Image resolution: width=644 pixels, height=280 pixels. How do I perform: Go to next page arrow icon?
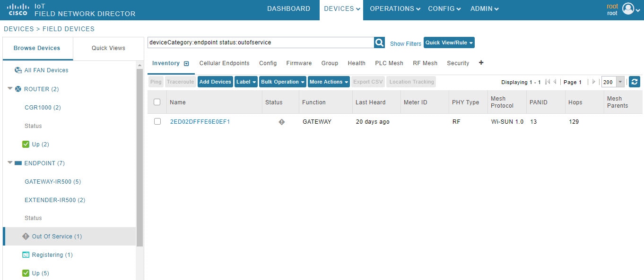[594, 82]
